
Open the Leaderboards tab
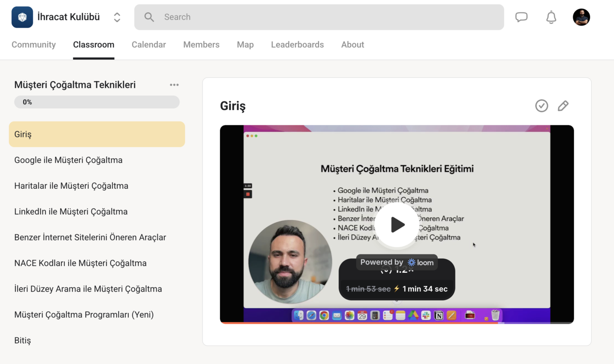(x=297, y=45)
